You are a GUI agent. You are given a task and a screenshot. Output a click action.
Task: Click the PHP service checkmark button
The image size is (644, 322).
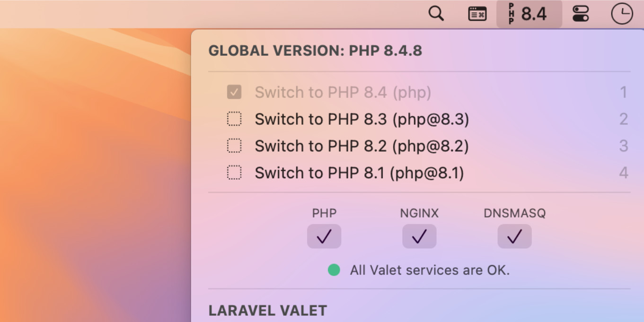pyautogui.click(x=324, y=236)
